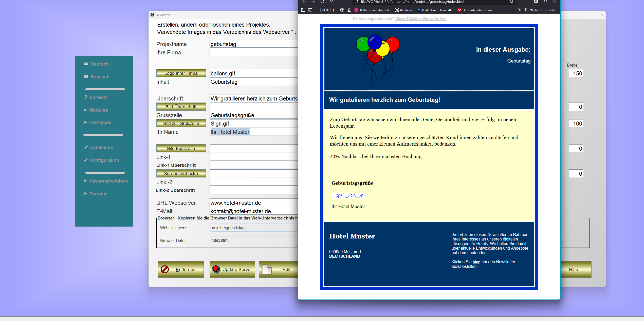Click the Firefox settings gear icon
This screenshot has width=644, height=321.
click(x=342, y=10)
